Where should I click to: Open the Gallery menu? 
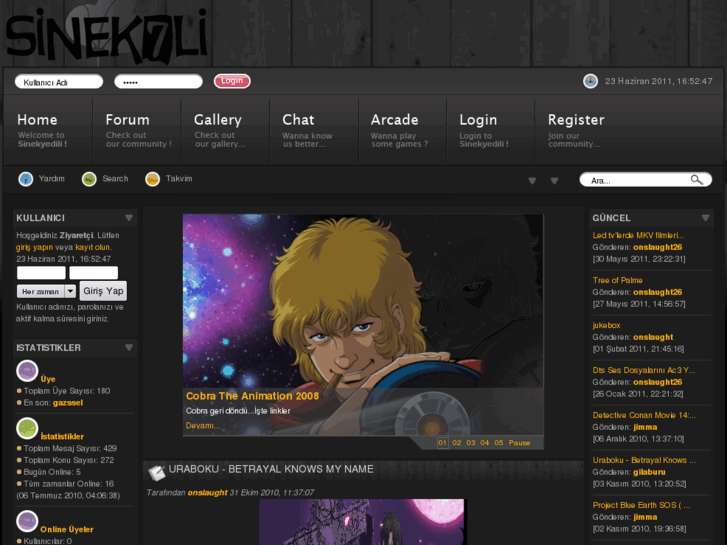(x=220, y=131)
